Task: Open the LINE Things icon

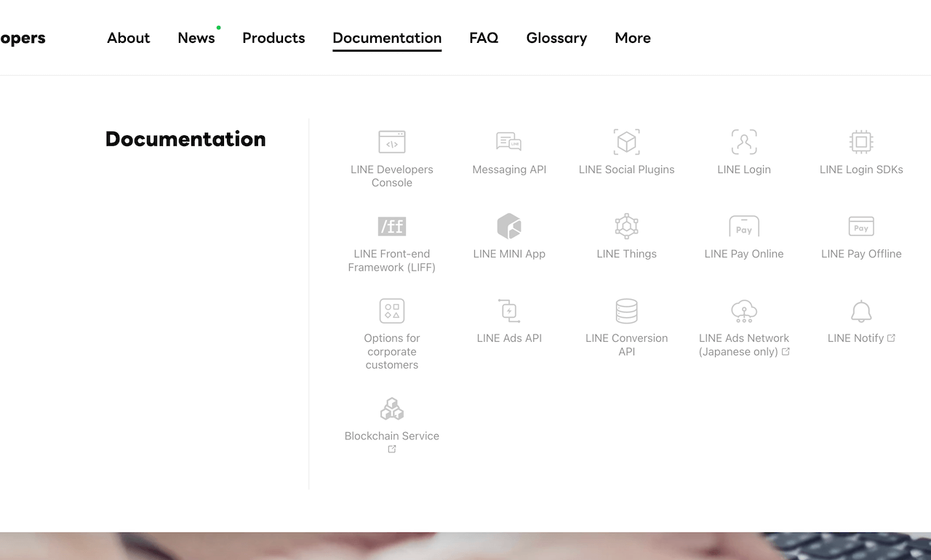Action: (626, 226)
